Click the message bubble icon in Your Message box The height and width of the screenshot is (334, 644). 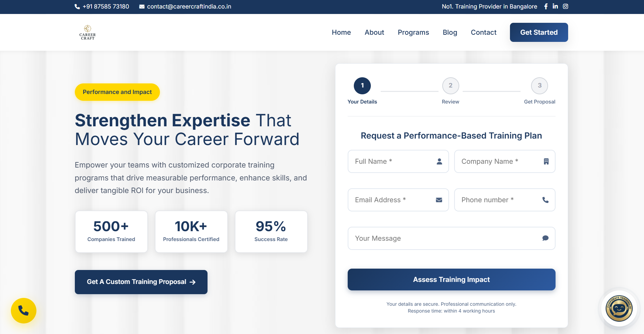[x=545, y=238]
